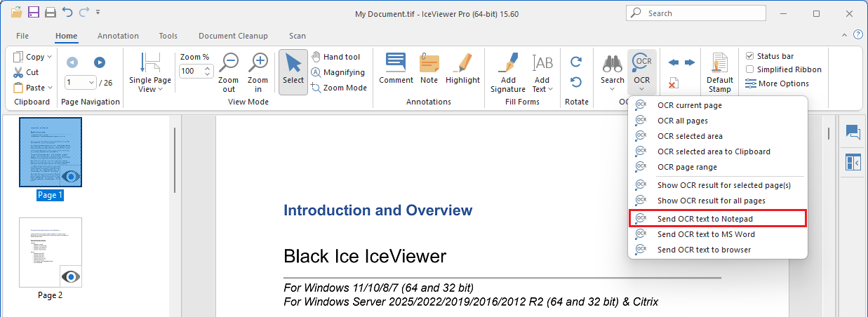Click Zoom in magnifier
Screen dimensions: 868x317
tap(258, 73)
